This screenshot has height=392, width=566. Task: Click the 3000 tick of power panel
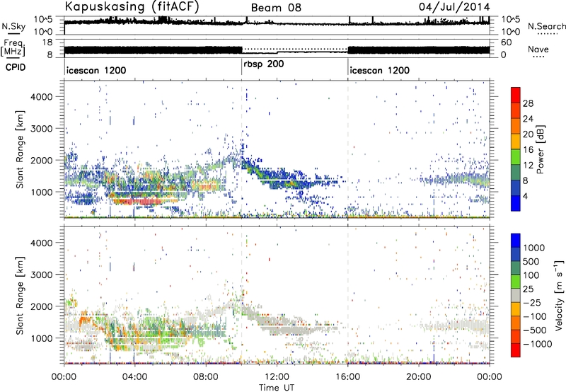pyautogui.click(x=42, y=129)
